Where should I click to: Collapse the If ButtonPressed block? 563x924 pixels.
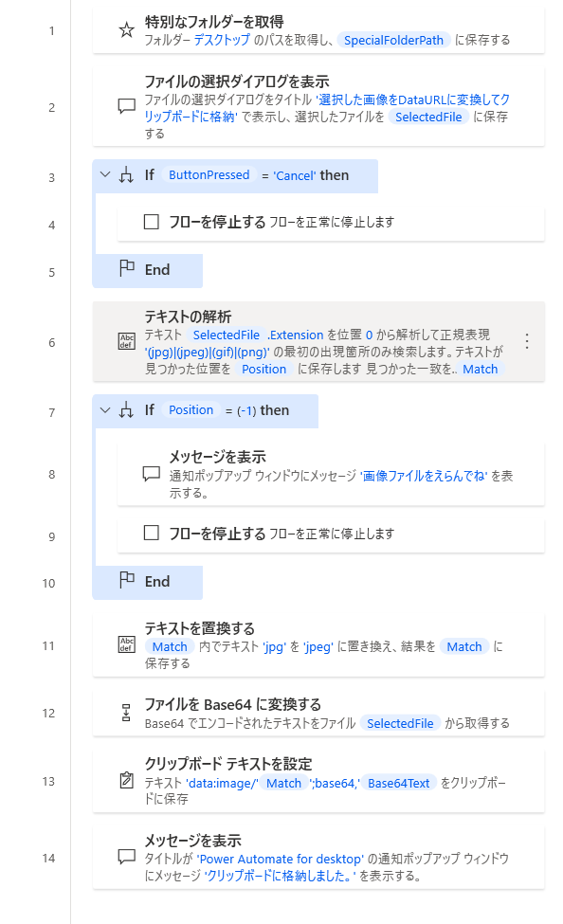tap(105, 174)
